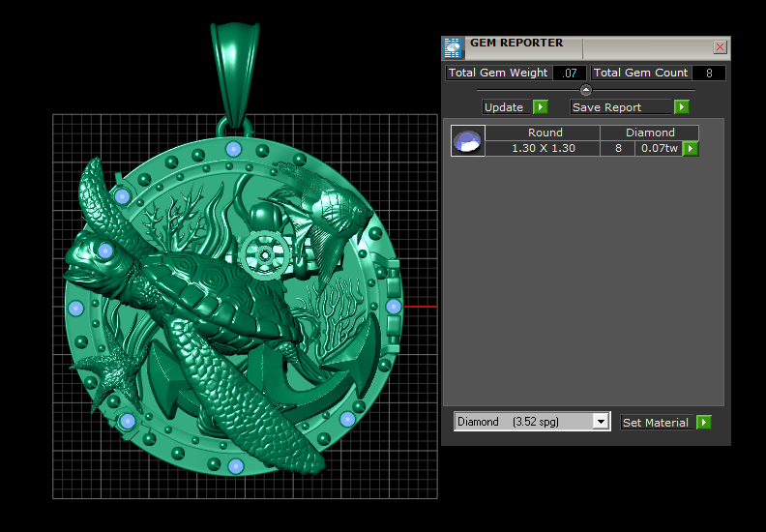
Task: Click the Total Gem Weight value field
Action: coord(569,74)
